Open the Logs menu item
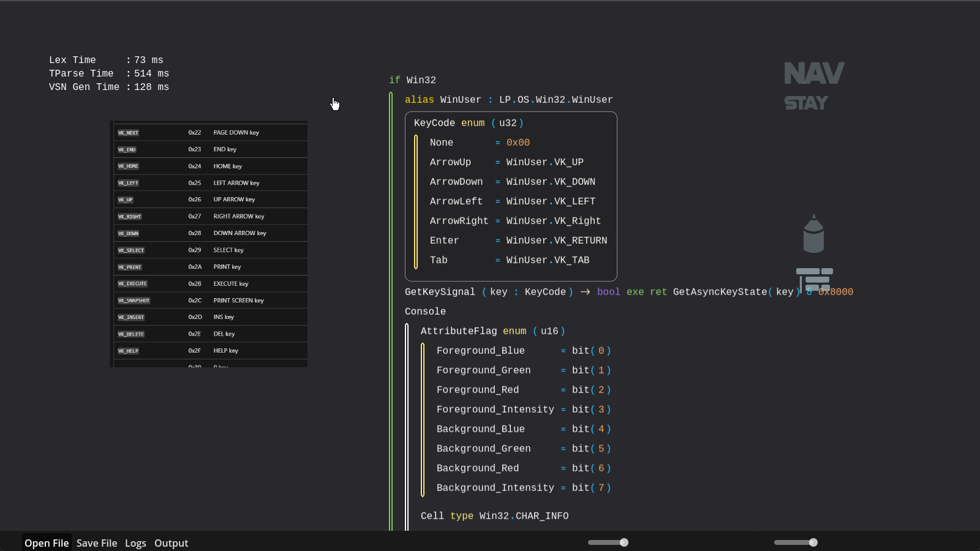The image size is (980, 551). point(135,543)
